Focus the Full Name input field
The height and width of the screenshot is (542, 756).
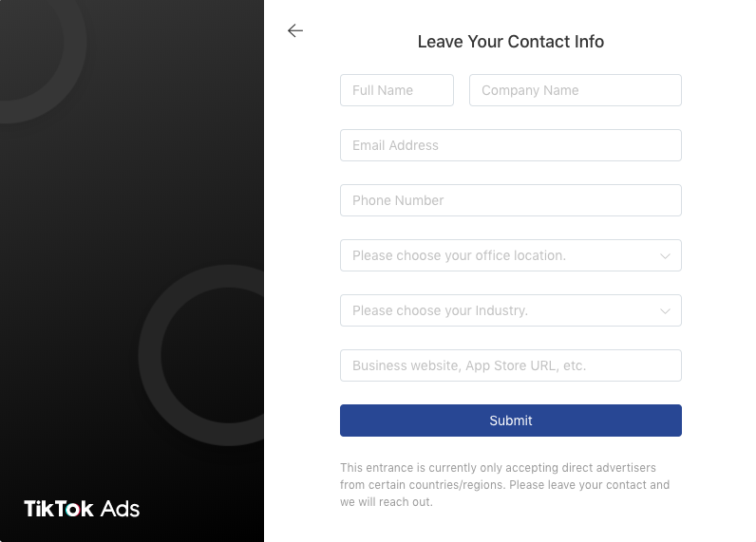[397, 90]
